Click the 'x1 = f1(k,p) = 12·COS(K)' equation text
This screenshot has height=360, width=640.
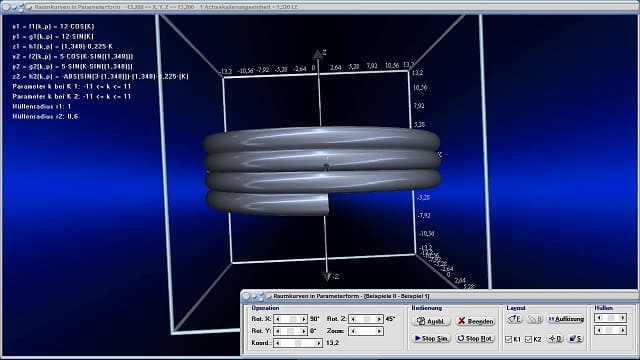coord(53,27)
